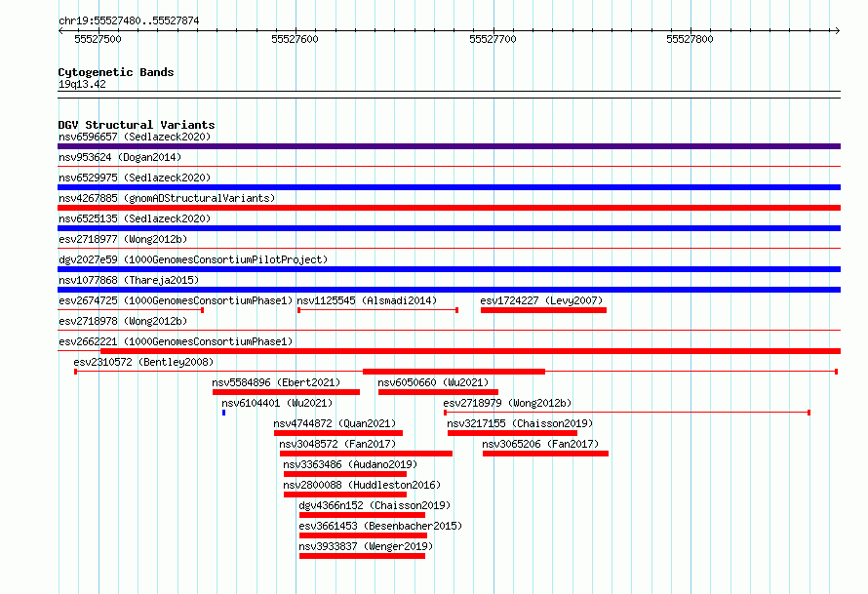Click the red nsv5584896 variant bar

286,392
